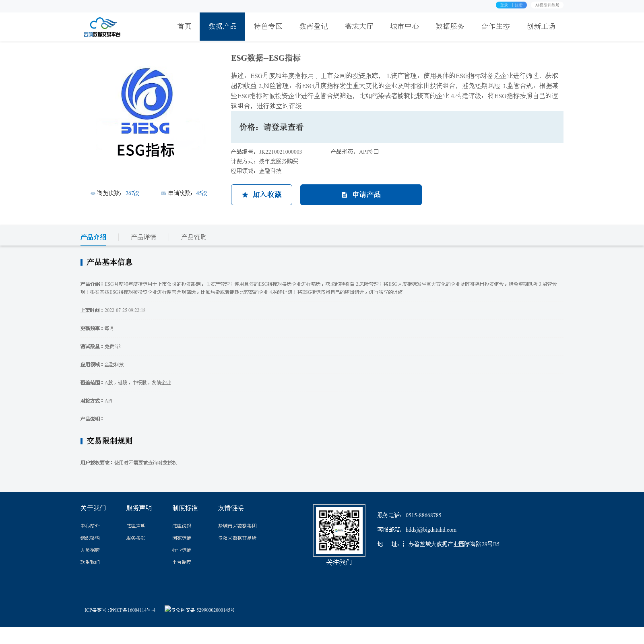
Task: Click the 2022-07-25 09:22:18 listing time
Action: click(x=125, y=310)
